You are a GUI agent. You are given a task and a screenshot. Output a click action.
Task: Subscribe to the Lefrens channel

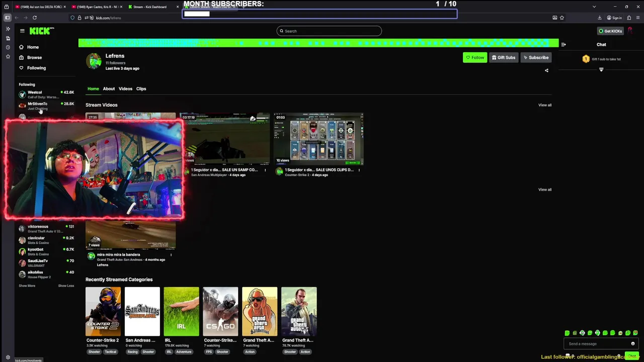click(536, 57)
